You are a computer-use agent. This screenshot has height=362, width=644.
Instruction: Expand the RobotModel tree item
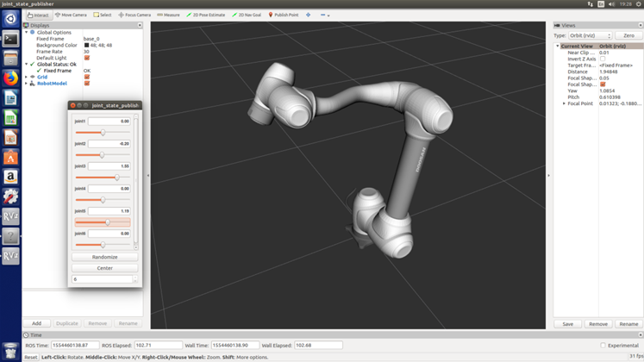coord(26,83)
